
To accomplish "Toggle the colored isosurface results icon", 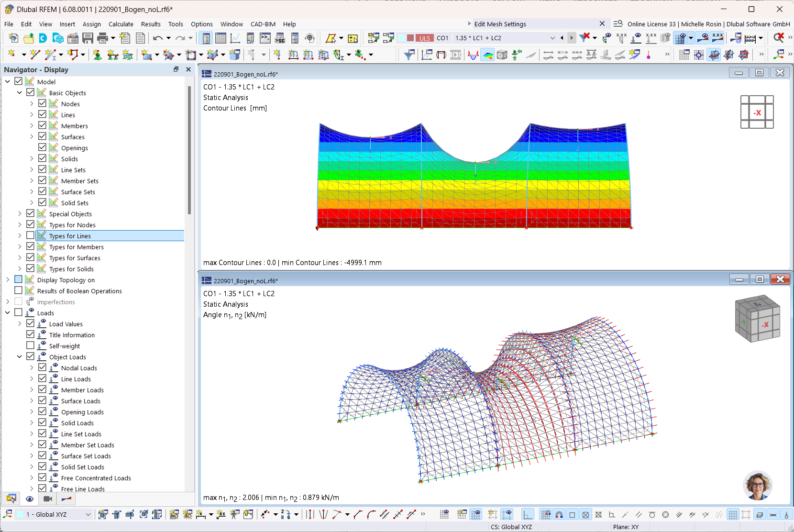I will tap(487, 55).
